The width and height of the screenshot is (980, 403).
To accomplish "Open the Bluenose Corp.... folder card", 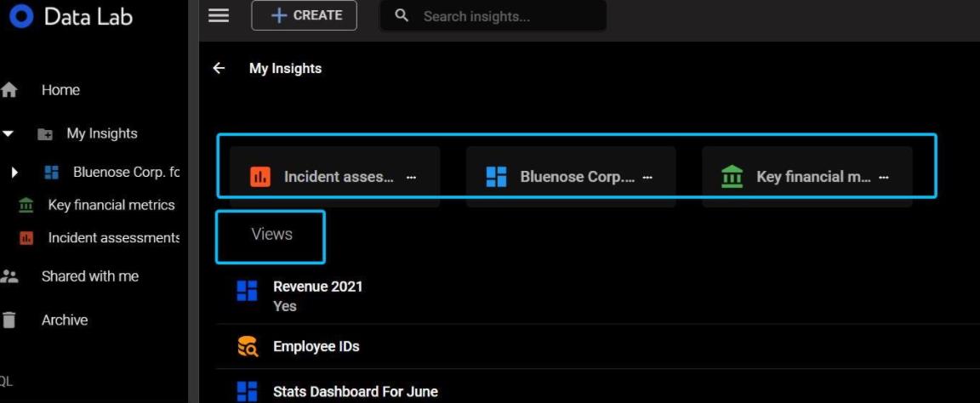I will pos(571,177).
